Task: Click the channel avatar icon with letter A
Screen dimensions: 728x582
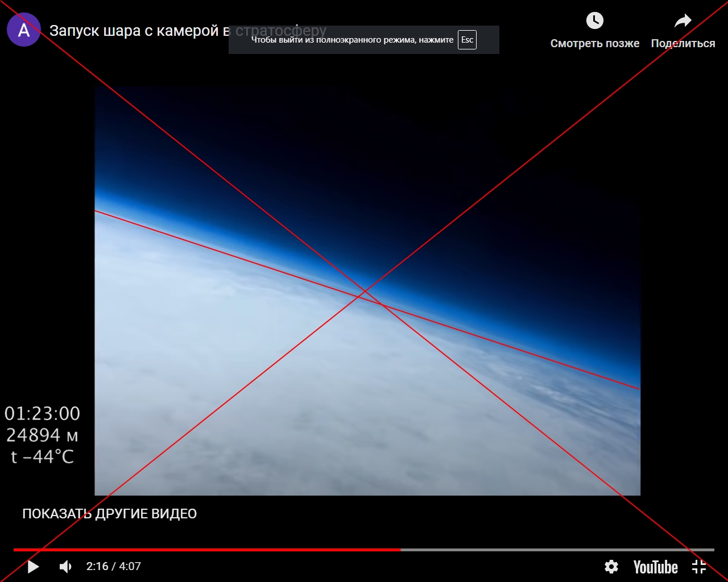Action: click(24, 30)
